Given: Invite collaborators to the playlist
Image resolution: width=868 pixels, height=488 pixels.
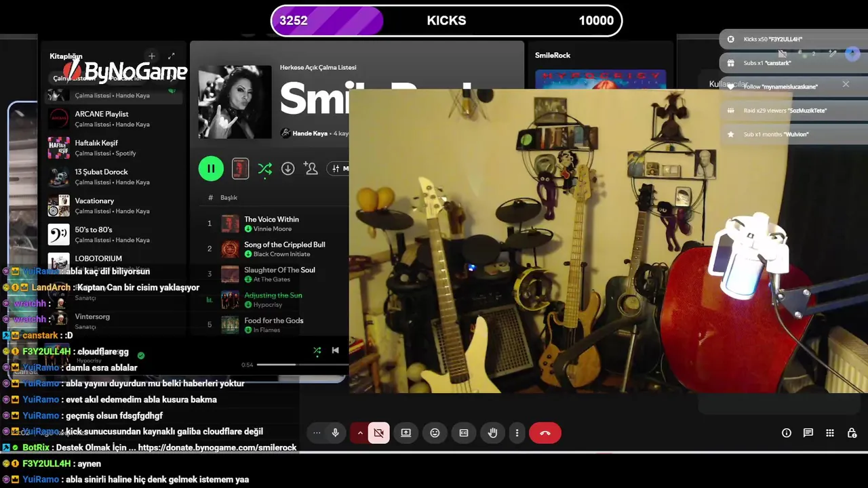Looking at the screenshot, I should (311, 169).
